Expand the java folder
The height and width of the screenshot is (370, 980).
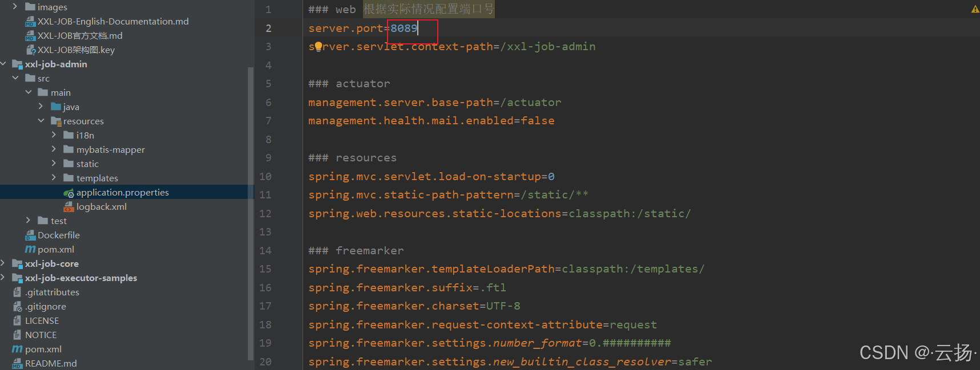click(41, 107)
